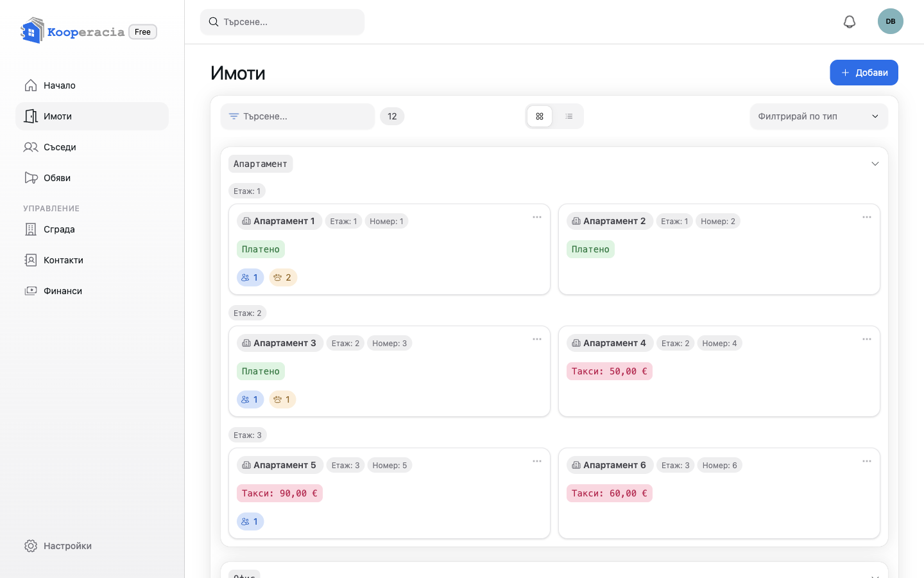The image size is (924, 578).
Task: Switch to list view
Action: click(x=569, y=116)
